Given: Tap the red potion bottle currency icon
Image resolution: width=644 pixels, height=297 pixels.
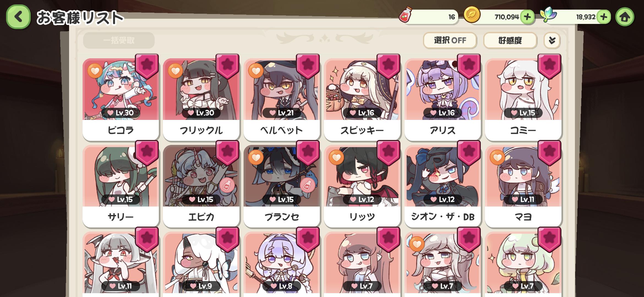Looking at the screenshot, I should coord(406,15).
